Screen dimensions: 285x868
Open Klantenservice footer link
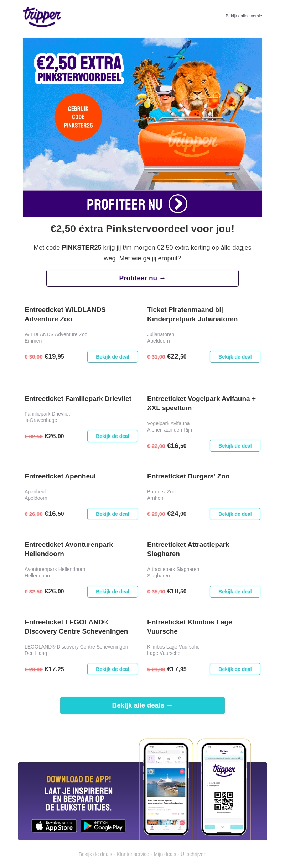click(133, 854)
